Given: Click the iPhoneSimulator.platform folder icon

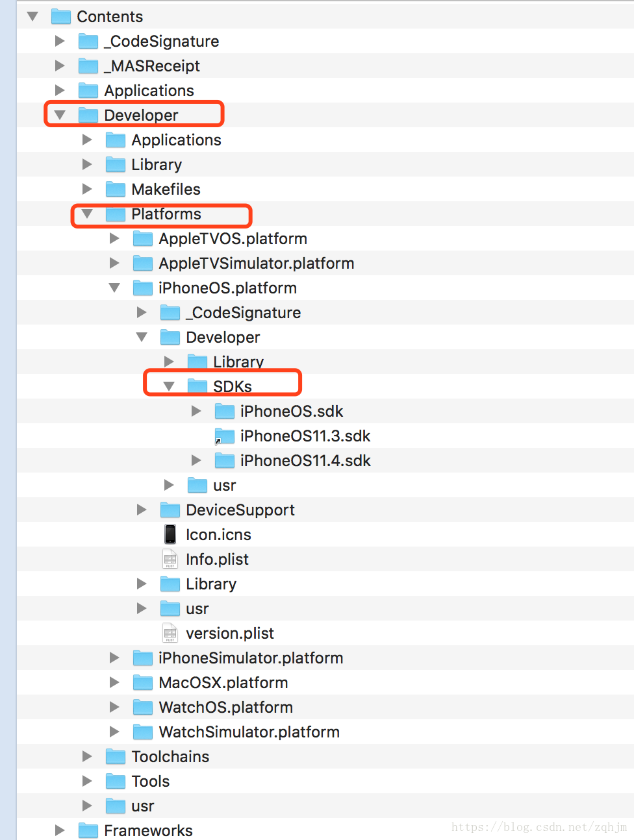Looking at the screenshot, I should click(143, 658).
